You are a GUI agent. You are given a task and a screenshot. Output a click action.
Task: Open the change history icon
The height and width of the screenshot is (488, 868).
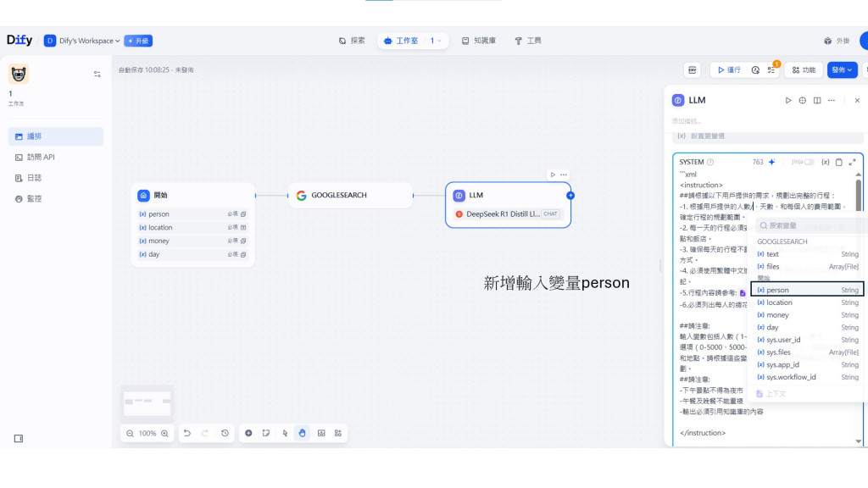[x=225, y=433]
